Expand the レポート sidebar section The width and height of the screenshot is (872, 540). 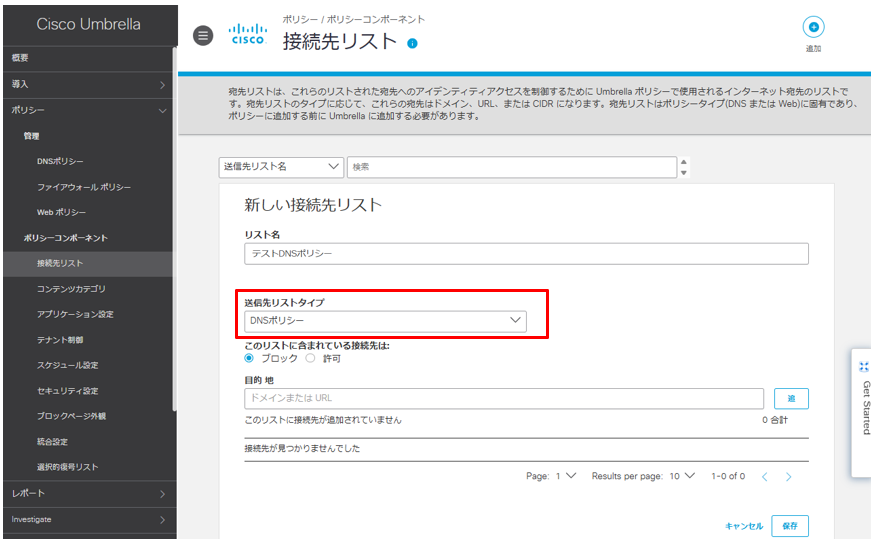coord(89,493)
